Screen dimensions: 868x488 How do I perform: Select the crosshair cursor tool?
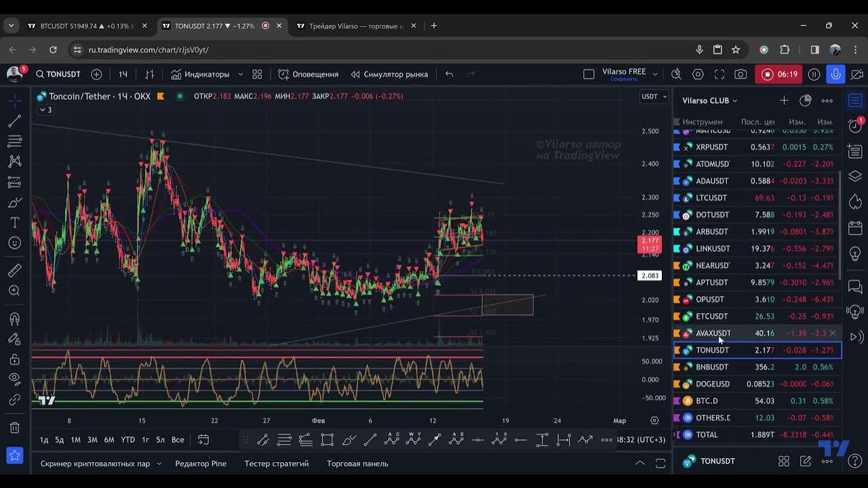(14, 100)
